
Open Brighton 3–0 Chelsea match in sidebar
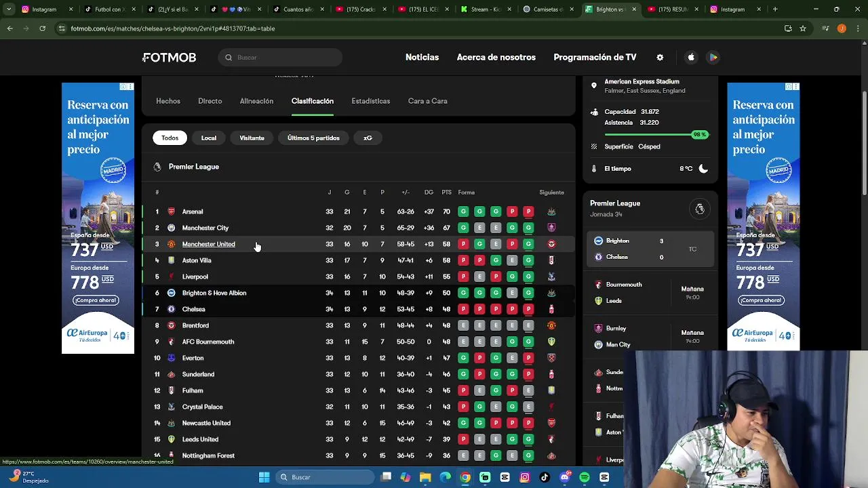click(650, 249)
